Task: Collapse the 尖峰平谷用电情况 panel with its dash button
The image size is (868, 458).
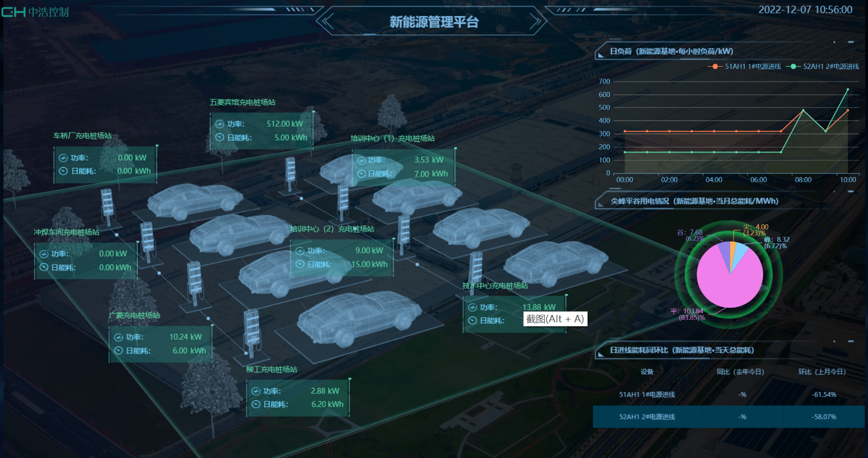Action: coord(850,191)
